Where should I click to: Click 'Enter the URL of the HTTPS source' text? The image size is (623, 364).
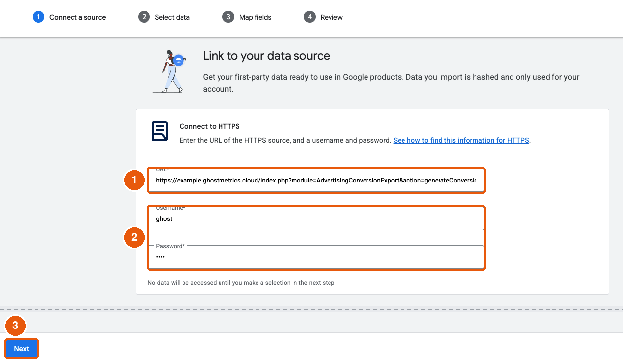tap(285, 140)
